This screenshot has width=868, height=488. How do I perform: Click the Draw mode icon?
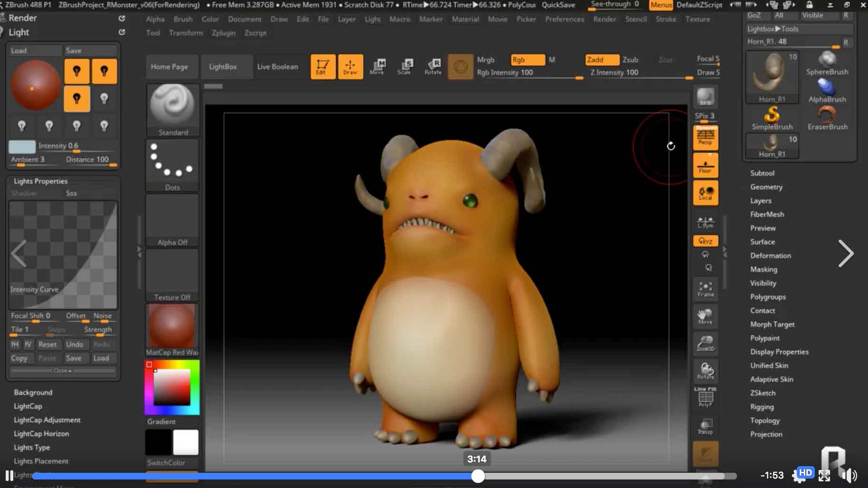(x=350, y=66)
